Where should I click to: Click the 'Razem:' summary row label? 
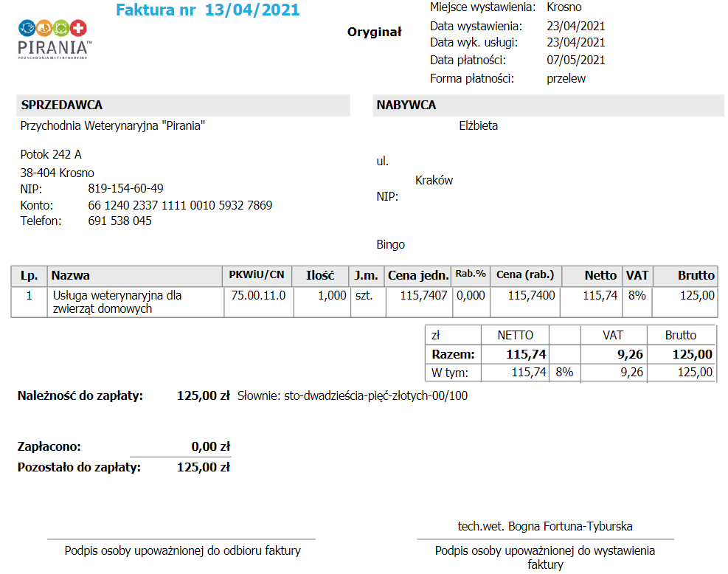[x=453, y=354]
